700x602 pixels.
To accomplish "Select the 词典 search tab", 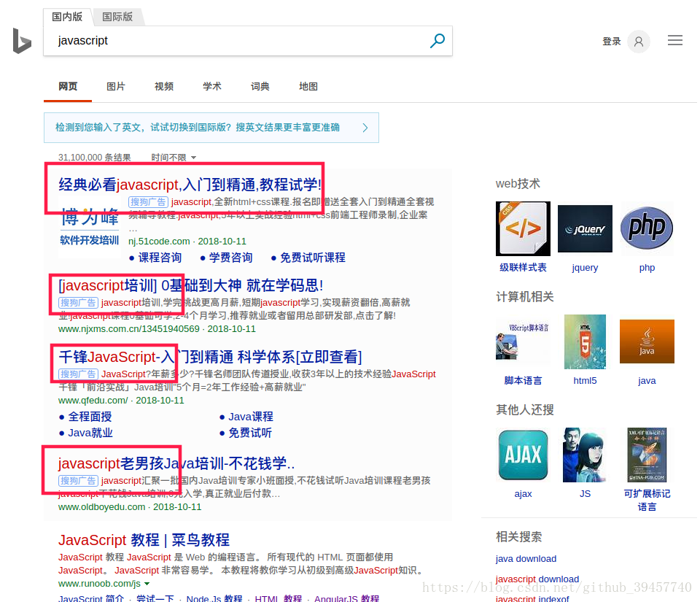I will [x=260, y=86].
